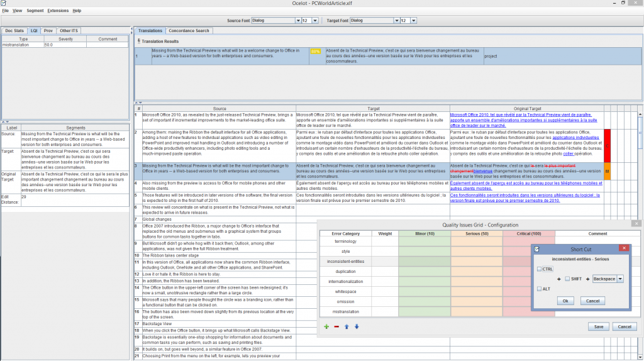Move error category down with blue arrow
Screen dimensions: 644x361
point(357,327)
